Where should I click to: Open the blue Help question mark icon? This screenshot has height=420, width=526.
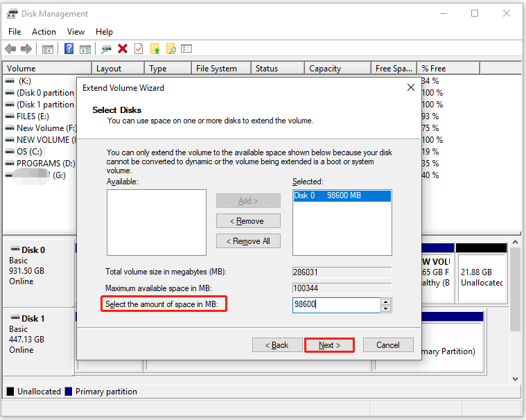[69, 49]
